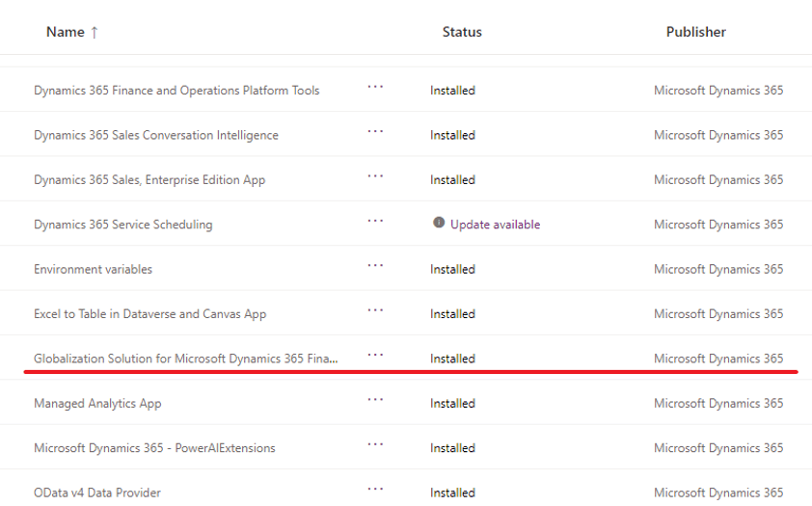Click publisher of Managed Analytics App row
812x506 pixels.
point(718,404)
